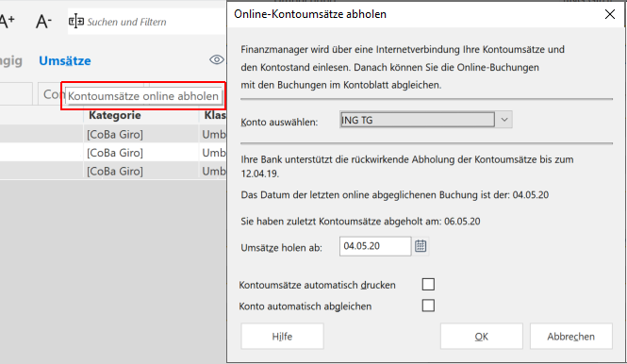Click the Umsätze holen ab date field
Image resolution: width=627 pixels, height=364 pixels.
click(375, 246)
